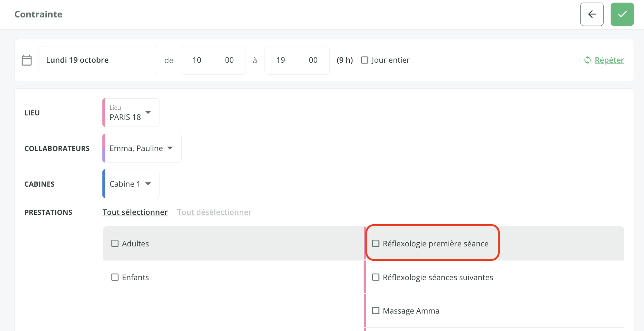Open the Répéter link
The width and height of the screenshot is (644, 331).
pyautogui.click(x=609, y=60)
